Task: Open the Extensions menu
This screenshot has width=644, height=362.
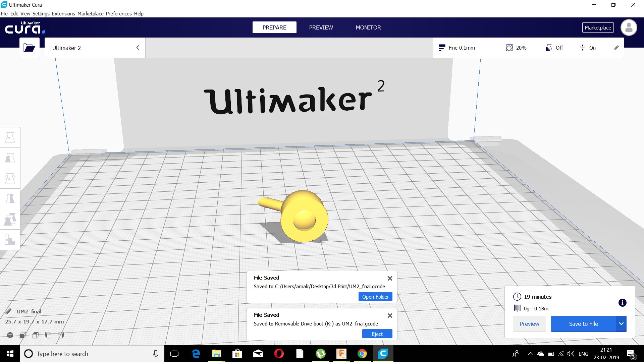Action: (x=63, y=14)
